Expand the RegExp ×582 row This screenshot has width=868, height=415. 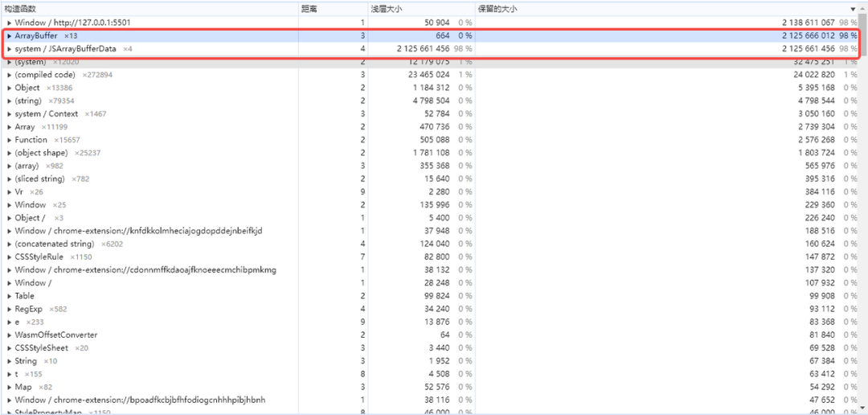pyautogui.click(x=10, y=309)
